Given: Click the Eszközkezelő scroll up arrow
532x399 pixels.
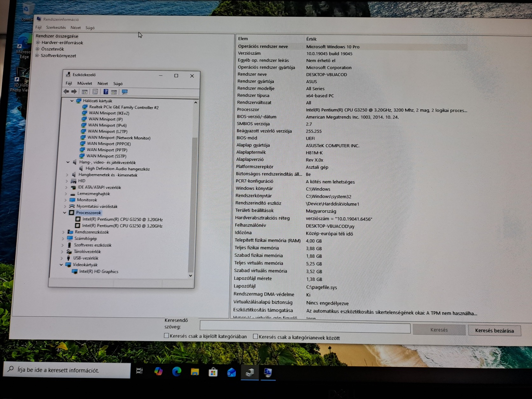Looking at the screenshot, I should 195,102.
